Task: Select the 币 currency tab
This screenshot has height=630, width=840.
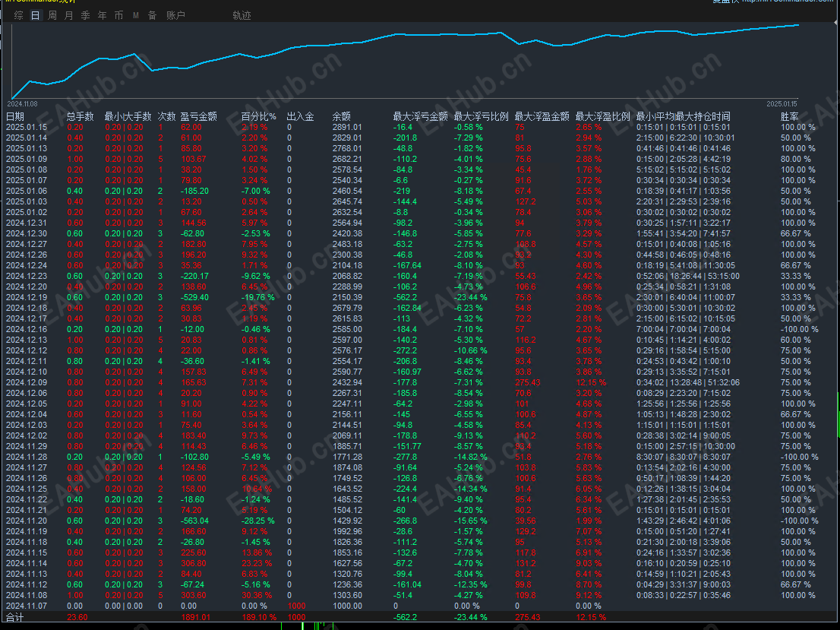Action: click(x=119, y=15)
